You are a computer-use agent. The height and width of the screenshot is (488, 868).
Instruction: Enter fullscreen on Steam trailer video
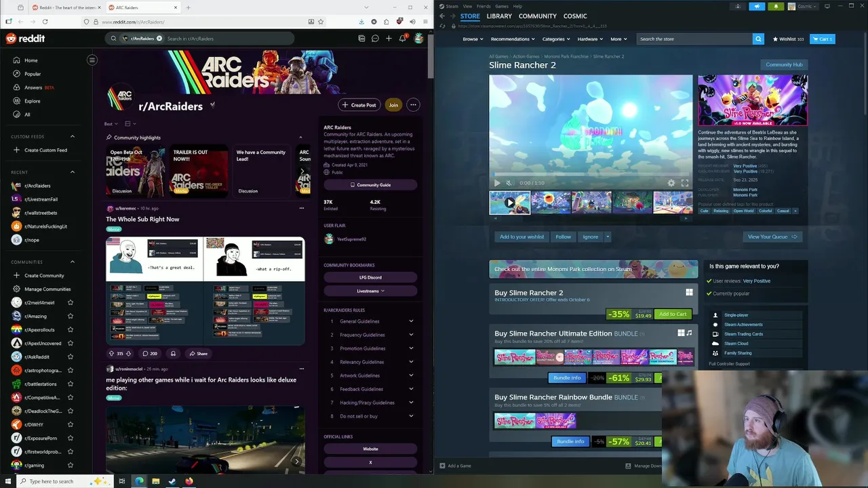tap(685, 183)
